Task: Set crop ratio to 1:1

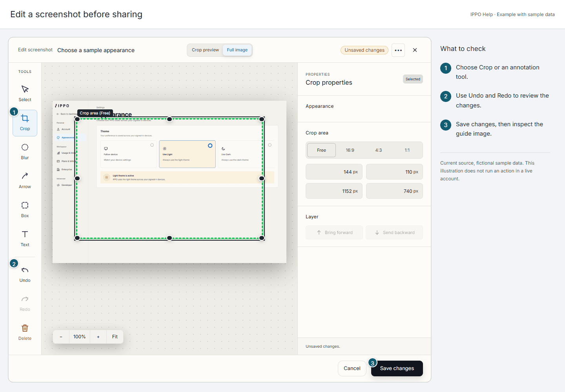Action: (407, 150)
